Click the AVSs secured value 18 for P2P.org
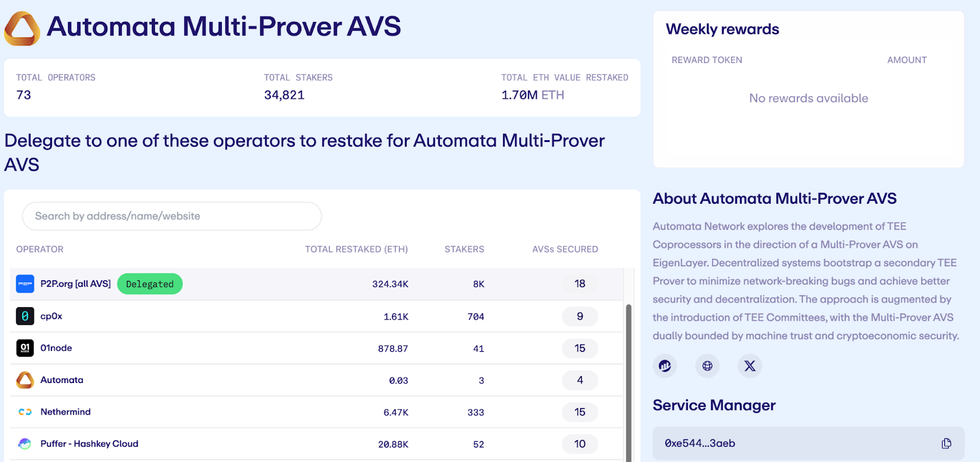Image resolution: width=980 pixels, height=462 pixels. pos(580,284)
